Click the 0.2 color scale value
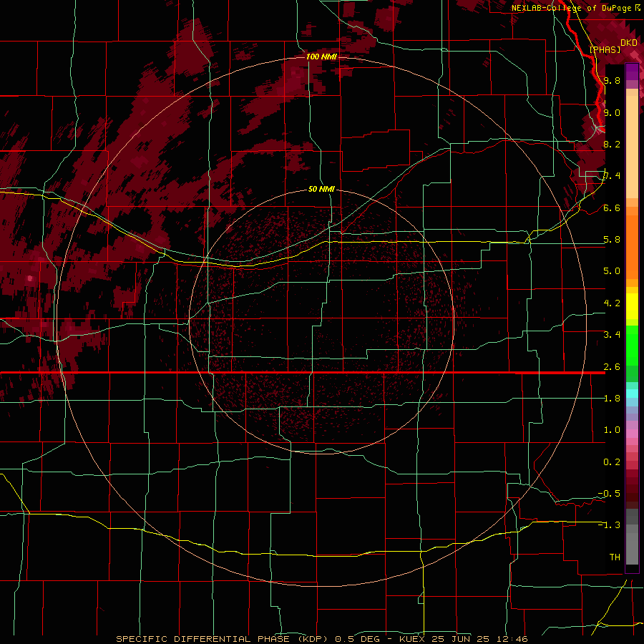Screen dimensions: 644x644 612,462
